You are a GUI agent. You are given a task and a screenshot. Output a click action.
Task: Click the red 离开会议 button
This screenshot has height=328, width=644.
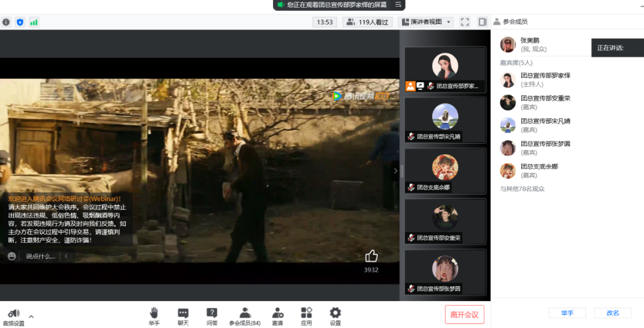[x=465, y=314]
